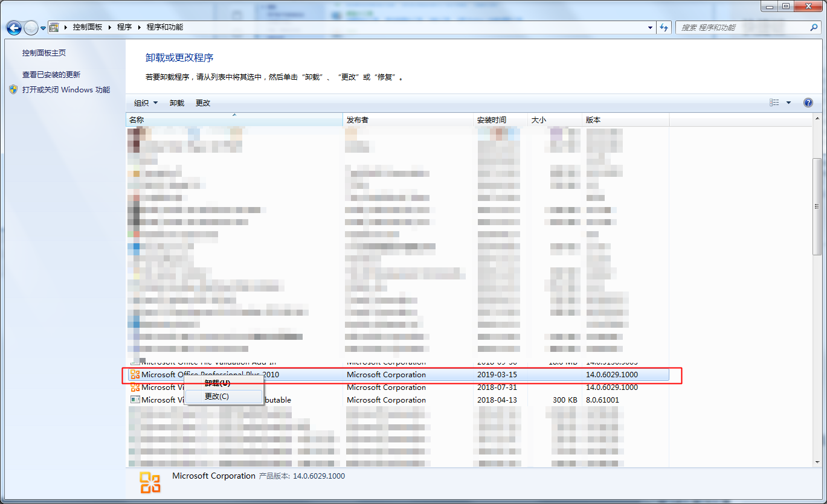This screenshot has height=504, width=827.
Task: Sort by the 安装时间 column header
Action: pyautogui.click(x=501, y=120)
